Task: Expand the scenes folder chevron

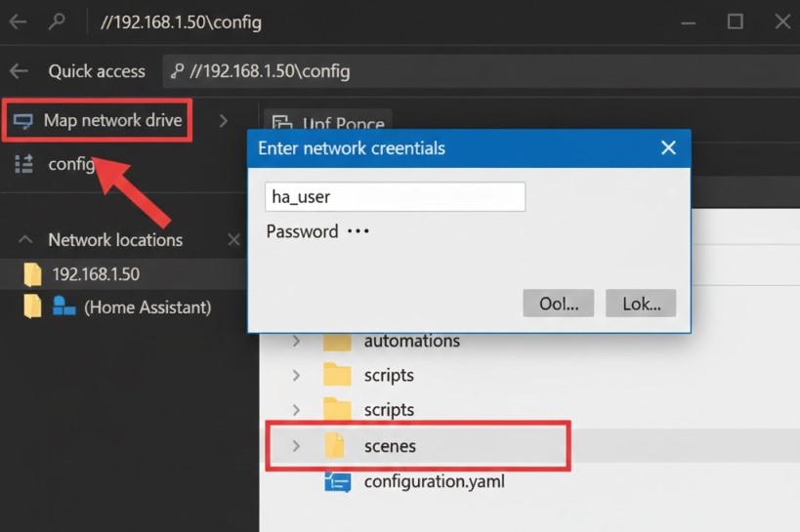Action: pyautogui.click(x=296, y=446)
